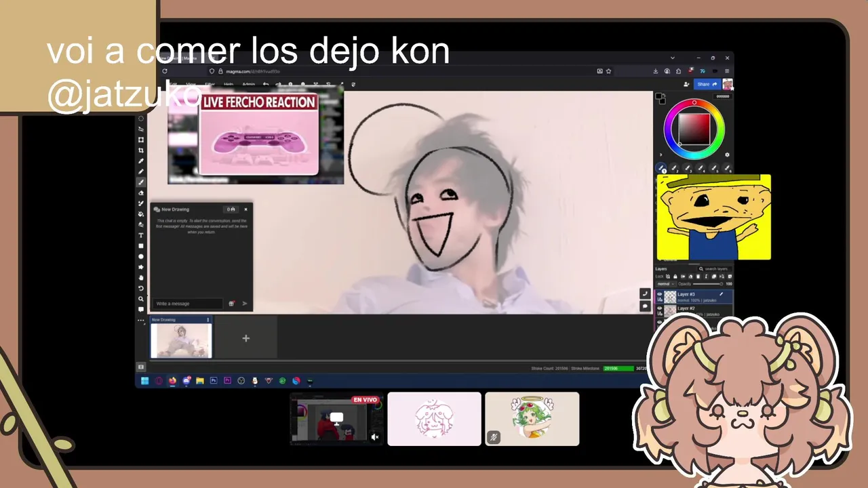Select the Rotate view tool
This screenshot has width=868, height=488.
pyautogui.click(x=141, y=288)
